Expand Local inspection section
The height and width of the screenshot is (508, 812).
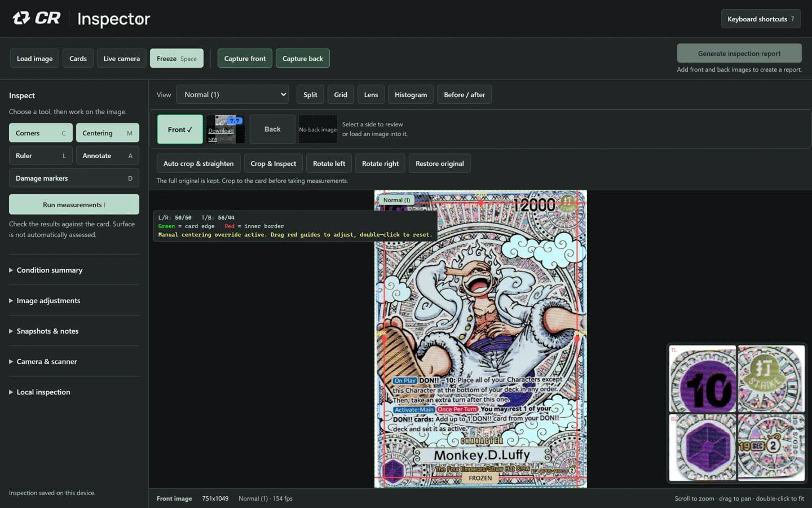[x=74, y=392]
